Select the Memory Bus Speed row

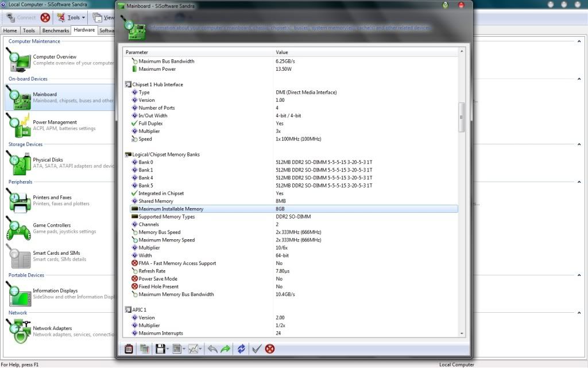pos(294,232)
